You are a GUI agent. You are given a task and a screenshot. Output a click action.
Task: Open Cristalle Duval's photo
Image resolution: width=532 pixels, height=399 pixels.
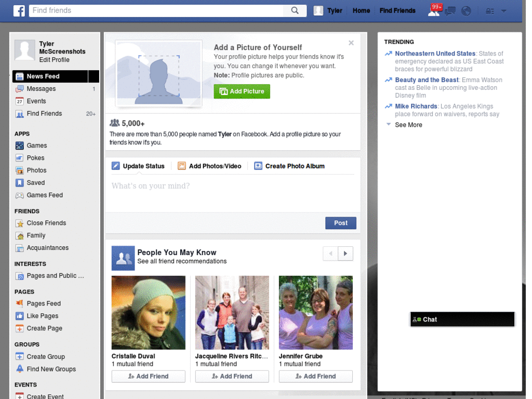click(x=149, y=313)
